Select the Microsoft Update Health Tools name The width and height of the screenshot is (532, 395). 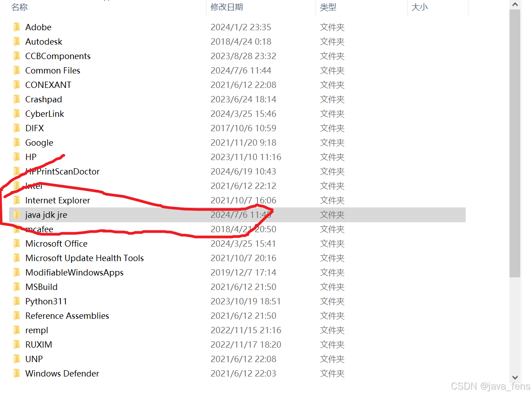click(x=84, y=258)
